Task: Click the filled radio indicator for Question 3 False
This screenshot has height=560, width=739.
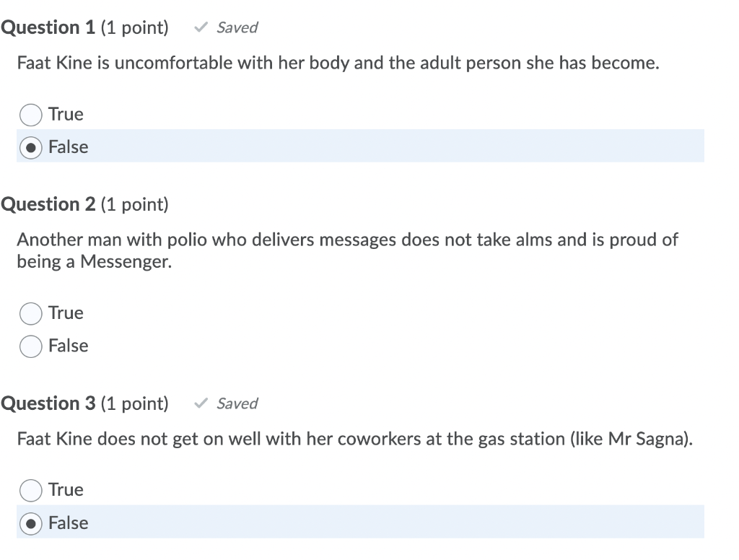Action: pyautogui.click(x=30, y=524)
